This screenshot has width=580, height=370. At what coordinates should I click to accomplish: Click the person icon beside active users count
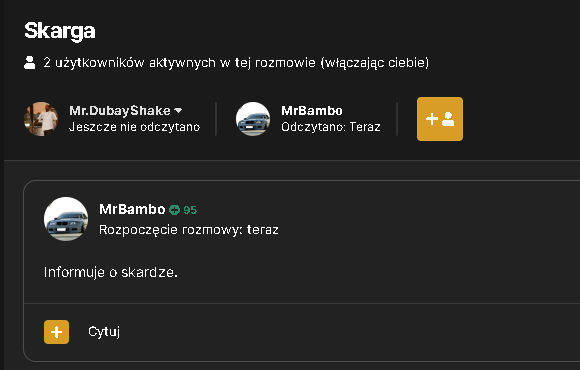point(30,63)
